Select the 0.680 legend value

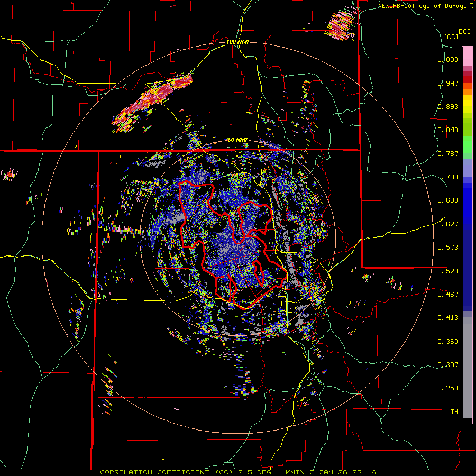click(448, 200)
